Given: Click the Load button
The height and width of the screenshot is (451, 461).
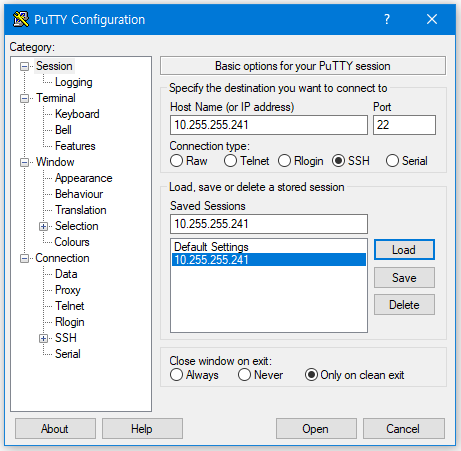Looking at the screenshot, I should tap(404, 250).
